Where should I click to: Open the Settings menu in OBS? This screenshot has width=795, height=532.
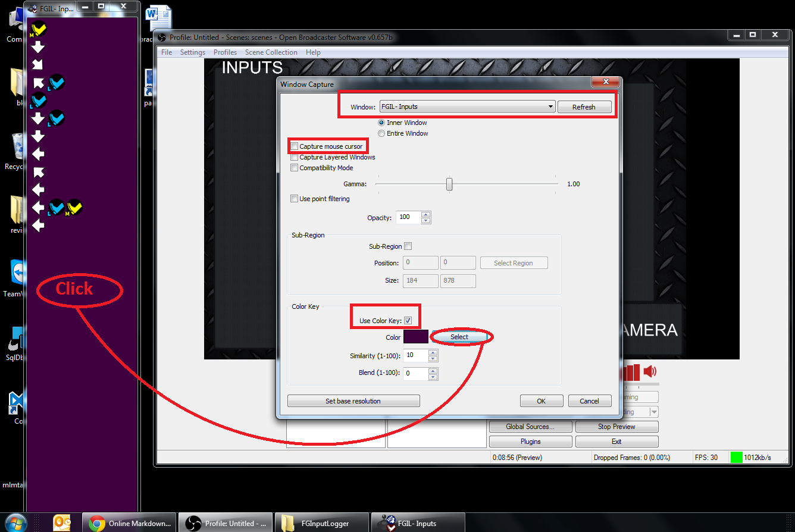pos(193,52)
